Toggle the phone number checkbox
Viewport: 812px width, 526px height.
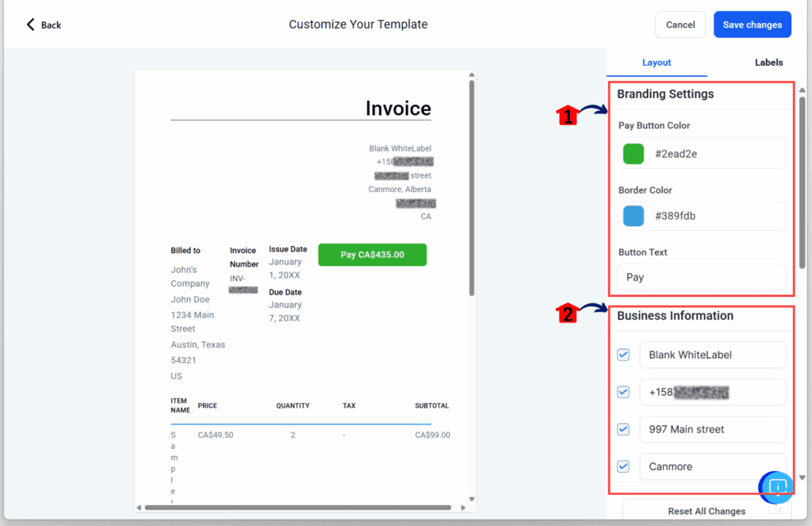[x=623, y=392]
